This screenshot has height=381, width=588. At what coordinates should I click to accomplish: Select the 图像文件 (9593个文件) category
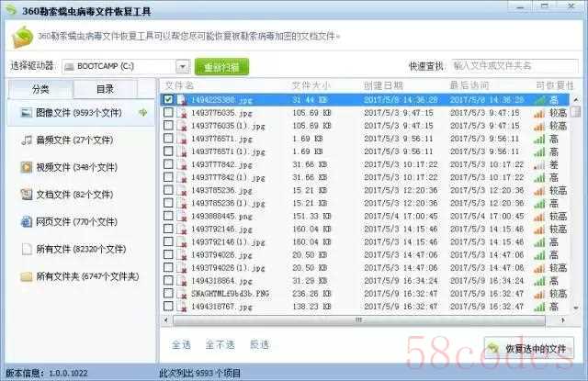coord(81,112)
